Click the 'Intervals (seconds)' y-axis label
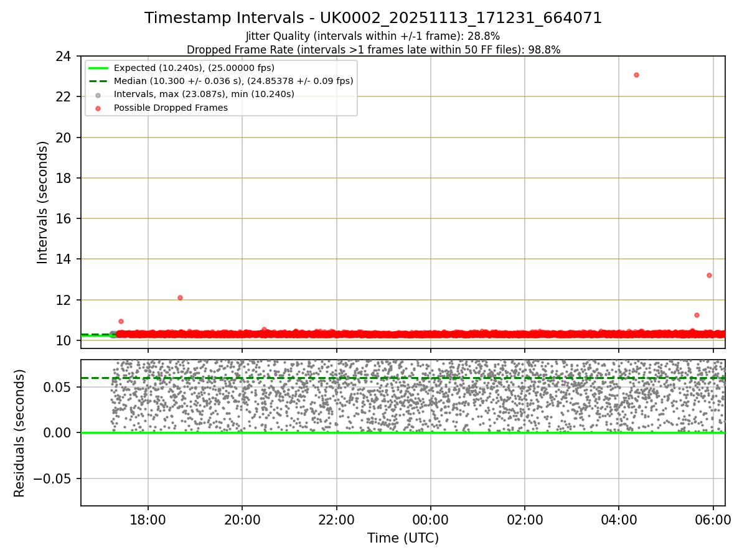This screenshot has height=560, width=747. (x=42, y=202)
